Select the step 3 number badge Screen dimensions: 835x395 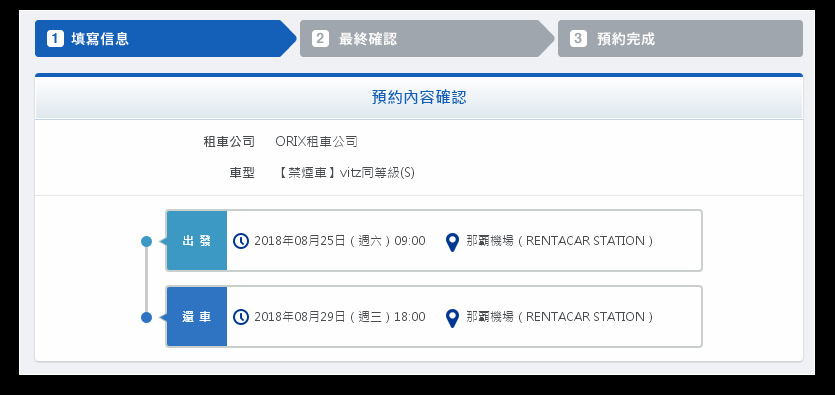[578, 39]
